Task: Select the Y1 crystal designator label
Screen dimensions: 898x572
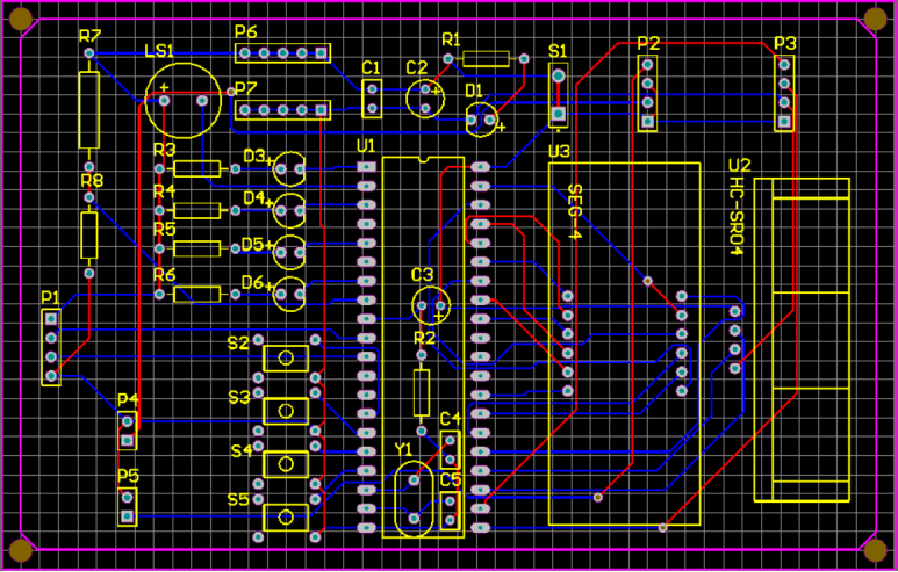Action: pos(404,448)
